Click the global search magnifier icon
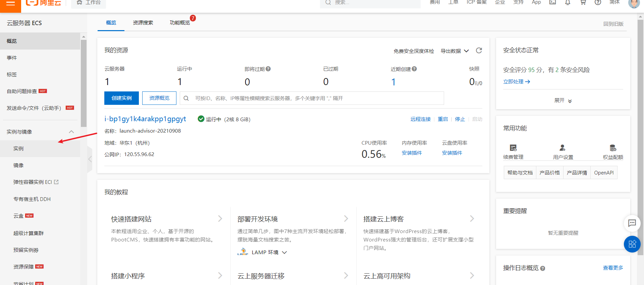Viewport: 644px width, 285px height. [x=328, y=2]
